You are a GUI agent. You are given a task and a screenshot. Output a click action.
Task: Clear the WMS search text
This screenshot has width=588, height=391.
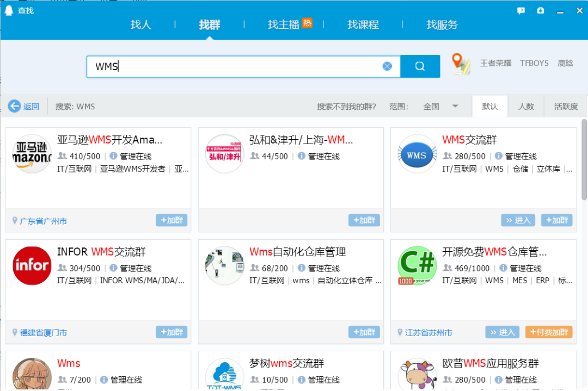(x=387, y=66)
